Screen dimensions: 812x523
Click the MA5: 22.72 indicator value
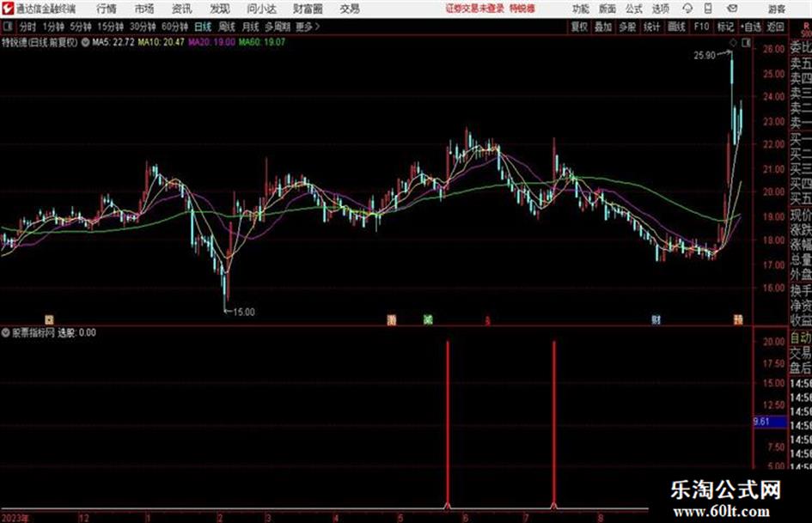(113, 42)
